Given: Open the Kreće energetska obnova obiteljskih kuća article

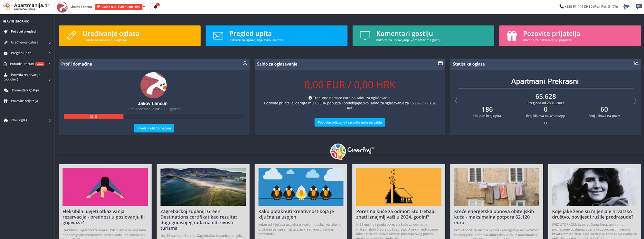Looking at the screenshot, I should click(x=494, y=217).
